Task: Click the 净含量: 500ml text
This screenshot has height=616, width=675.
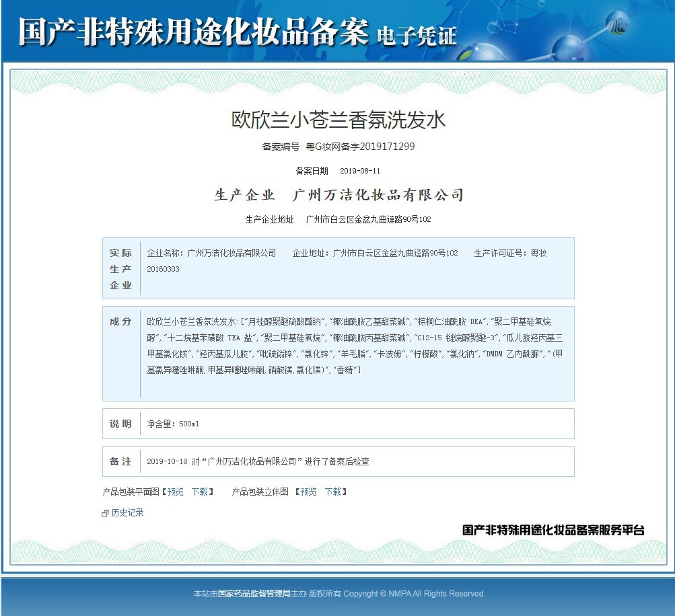Action: click(x=173, y=424)
